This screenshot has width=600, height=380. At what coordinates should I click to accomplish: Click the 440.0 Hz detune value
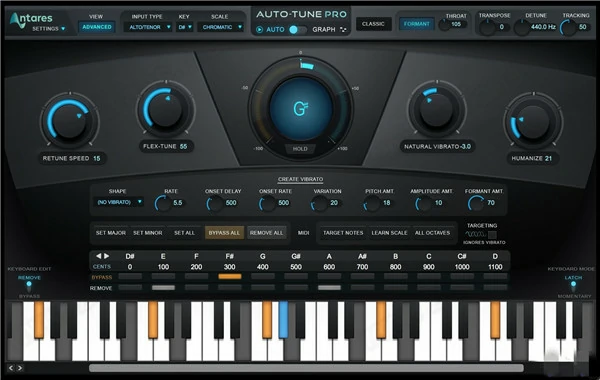(543, 27)
